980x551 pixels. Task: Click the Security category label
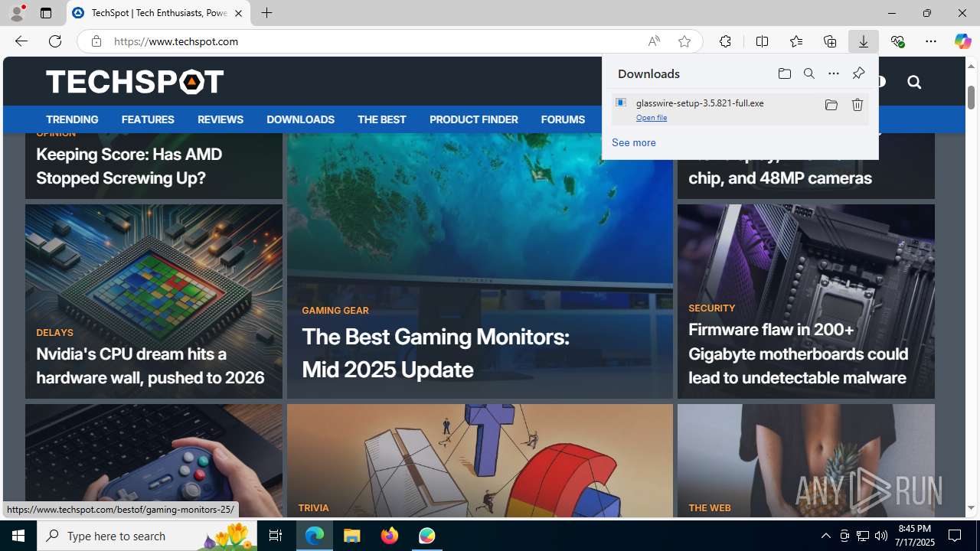[711, 308]
